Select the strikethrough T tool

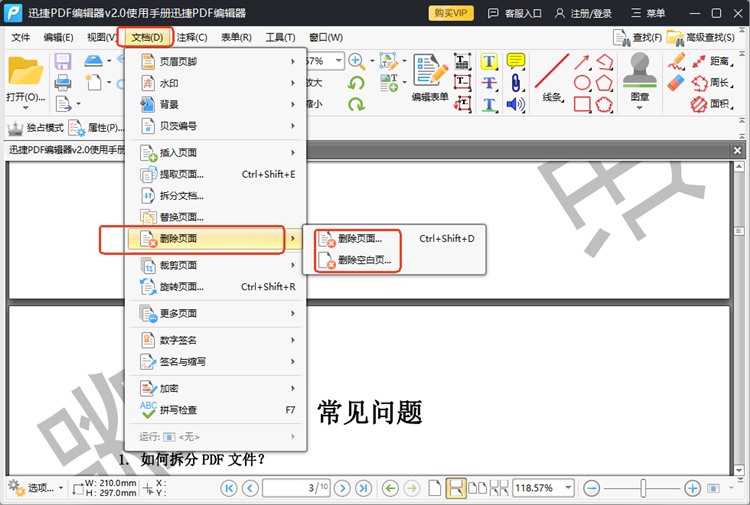(489, 83)
